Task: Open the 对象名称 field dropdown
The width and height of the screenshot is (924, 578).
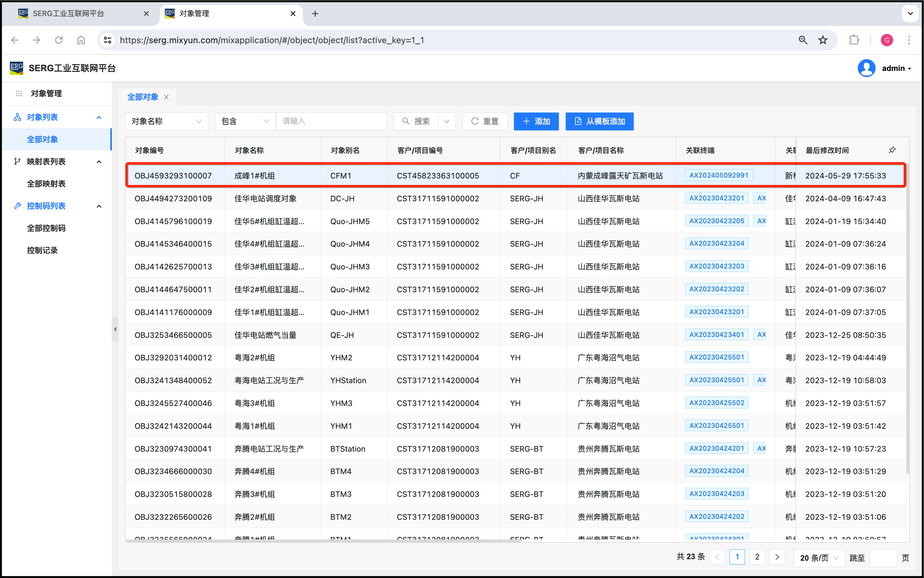Action: pyautogui.click(x=166, y=121)
